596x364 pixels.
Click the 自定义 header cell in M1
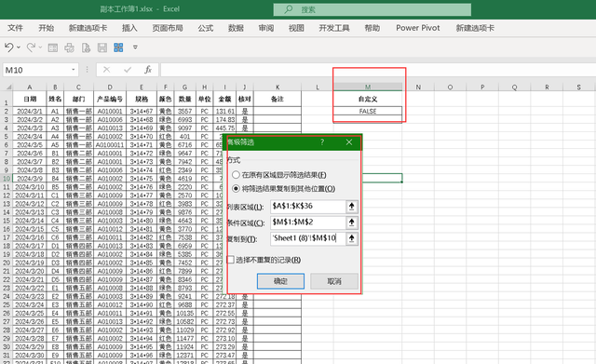tap(368, 99)
